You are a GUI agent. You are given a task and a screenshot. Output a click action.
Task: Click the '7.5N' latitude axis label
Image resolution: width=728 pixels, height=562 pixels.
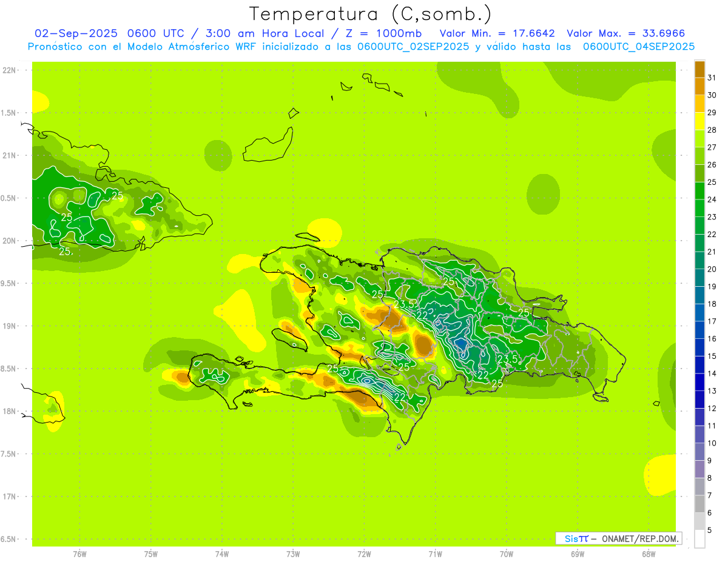pos(9,454)
